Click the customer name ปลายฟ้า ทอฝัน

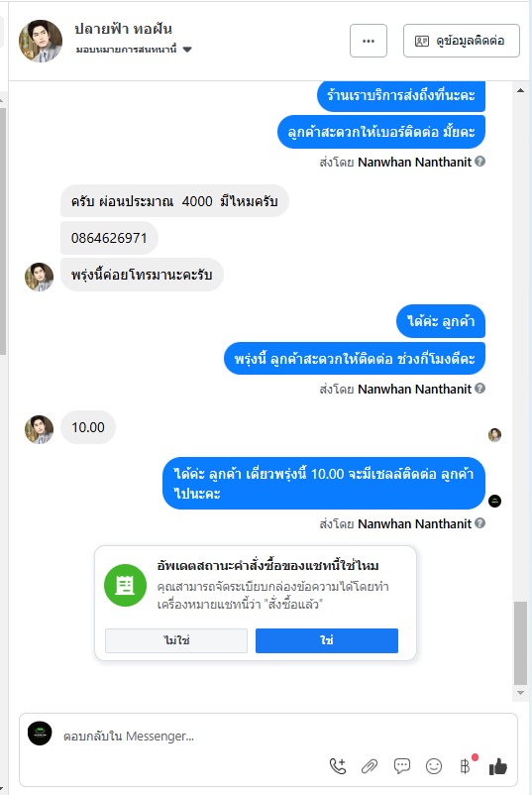(124, 29)
